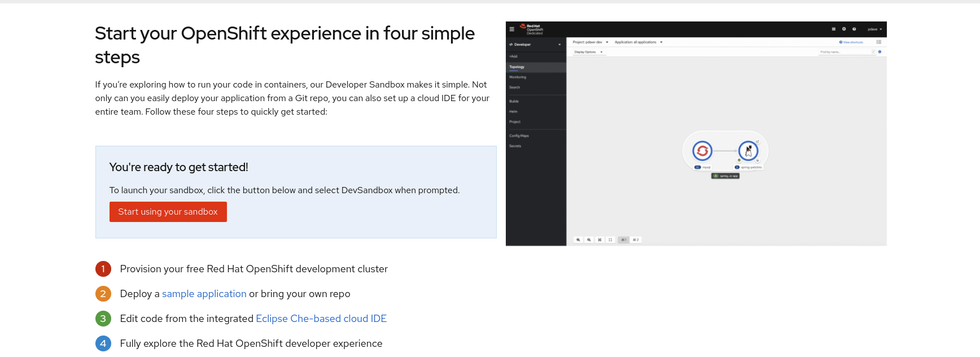The width and height of the screenshot is (980, 357).
Task: Select Topology in the console sidebar
Action: coord(517,67)
